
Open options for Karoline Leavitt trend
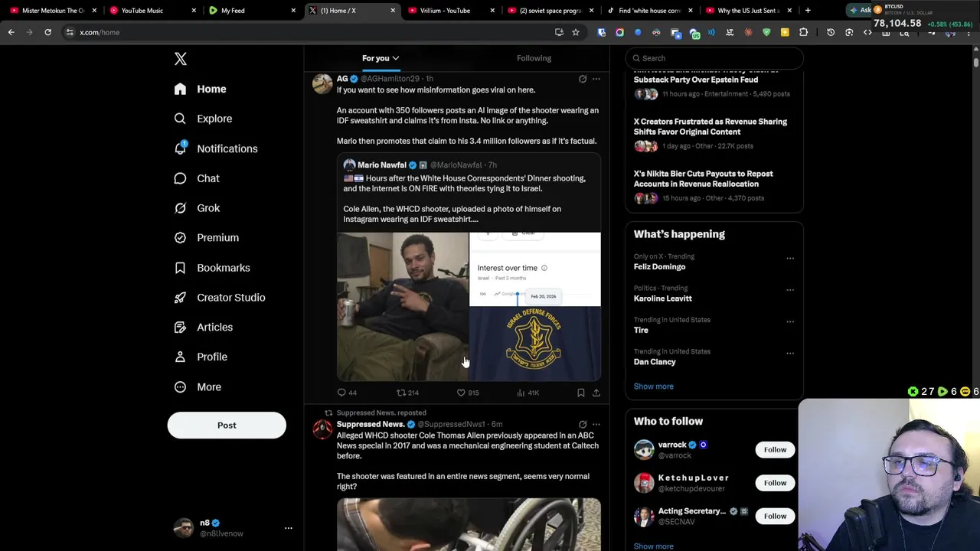[x=790, y=290]
